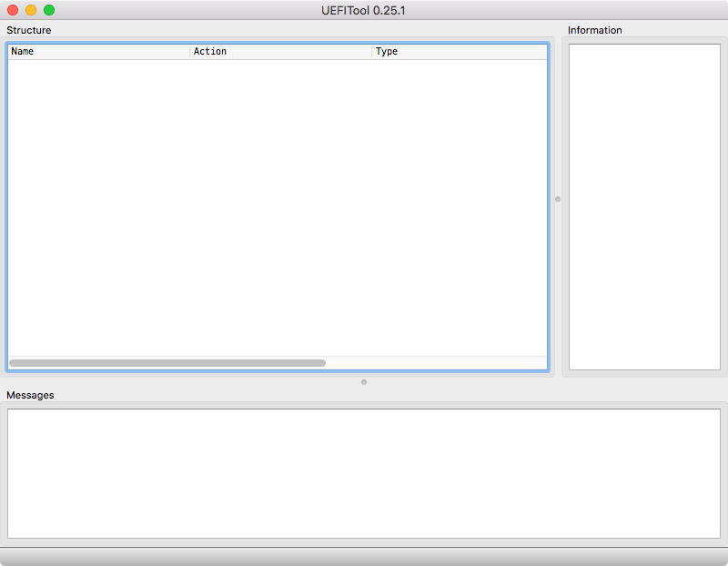The height and width of the screenshot is (566, 728).
Task: Click the Name column header
Action: (x=98, y=52)
